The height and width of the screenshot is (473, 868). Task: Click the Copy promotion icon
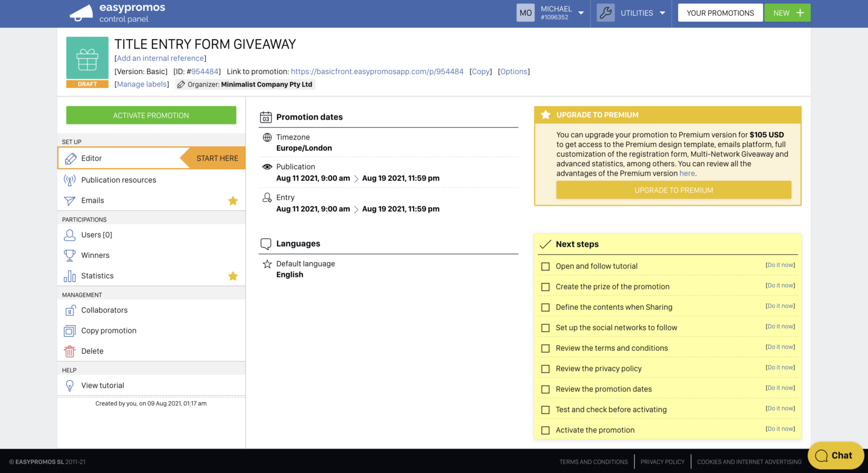point(70,330)
